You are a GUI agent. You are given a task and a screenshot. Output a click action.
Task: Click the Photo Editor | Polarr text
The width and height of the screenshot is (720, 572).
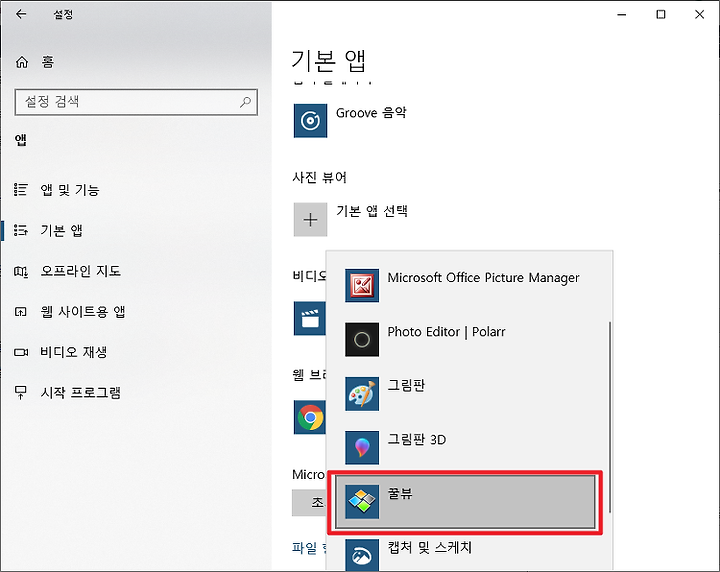[446, 331]
